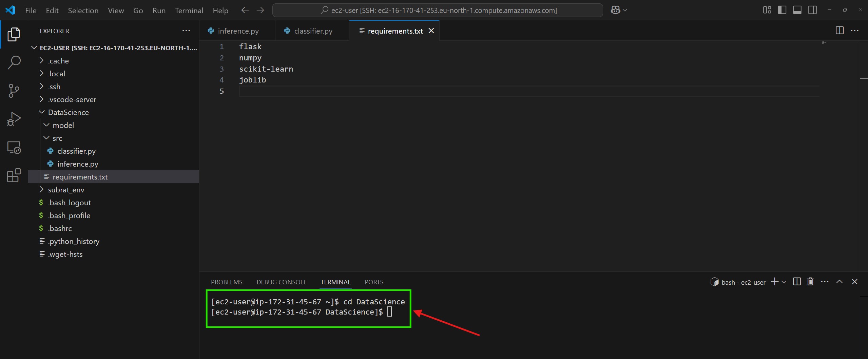Toggle the primary side bar visibility
The image size is (868, 359).
(x=782, y=10)
